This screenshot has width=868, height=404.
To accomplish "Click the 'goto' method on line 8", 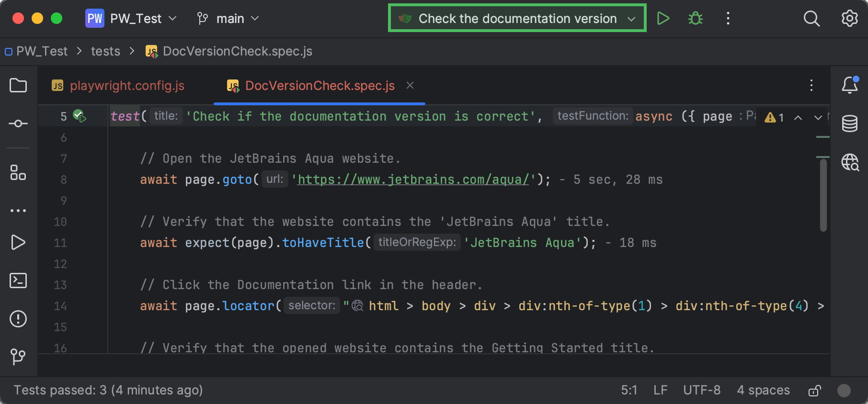I will [237, 180].
